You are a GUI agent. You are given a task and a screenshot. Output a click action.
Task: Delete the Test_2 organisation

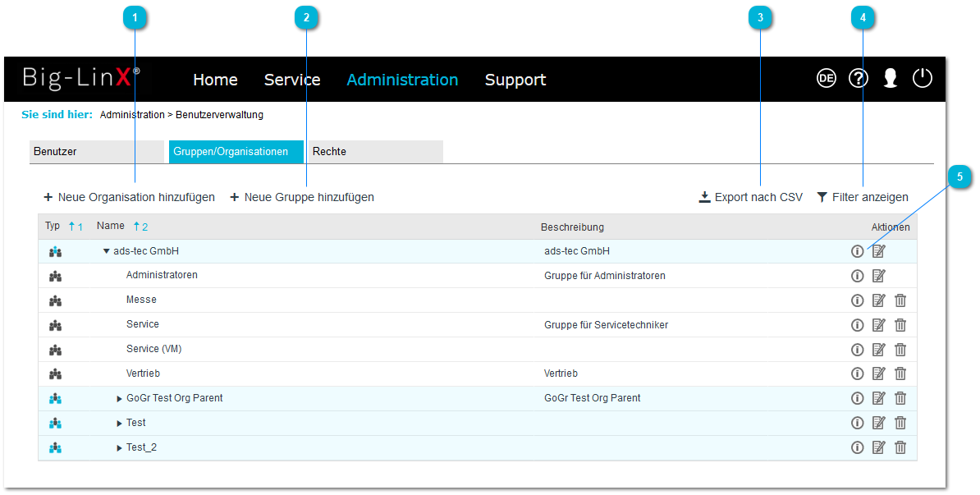tap(900, 448)
